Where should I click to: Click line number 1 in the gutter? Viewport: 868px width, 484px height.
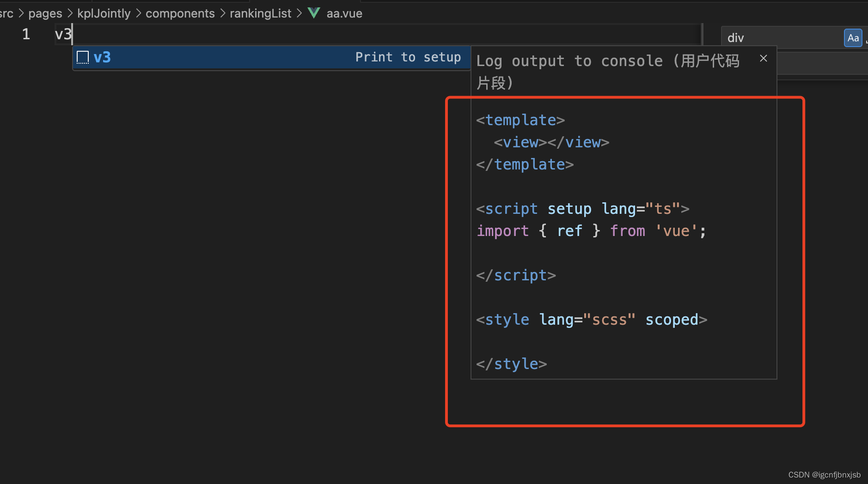pos(26,33)
